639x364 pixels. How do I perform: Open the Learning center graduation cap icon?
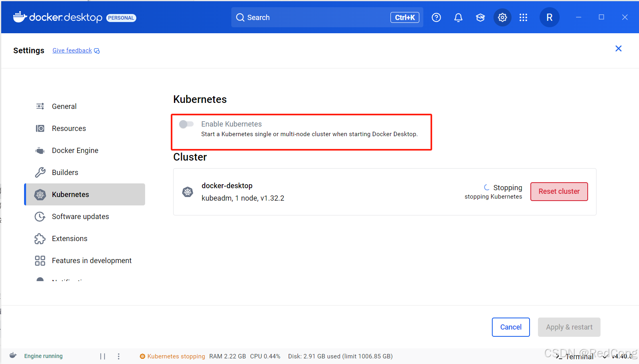click(480, 18)
